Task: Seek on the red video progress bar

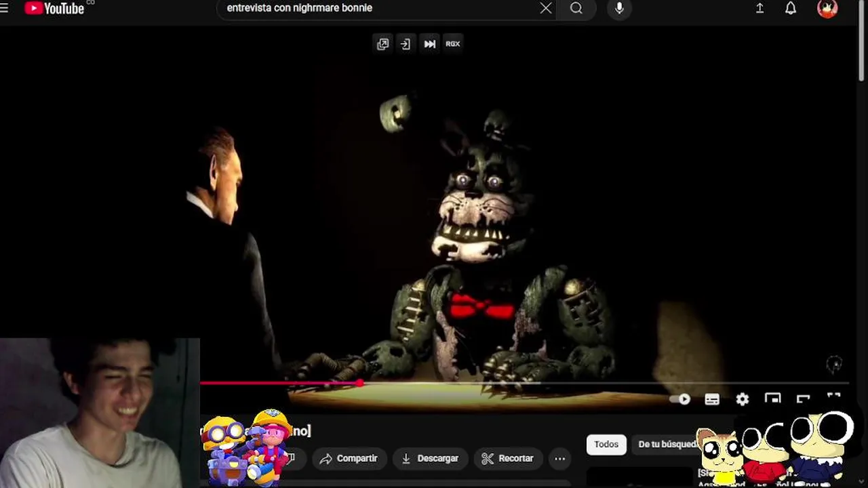Action: [x=524, y=383]
